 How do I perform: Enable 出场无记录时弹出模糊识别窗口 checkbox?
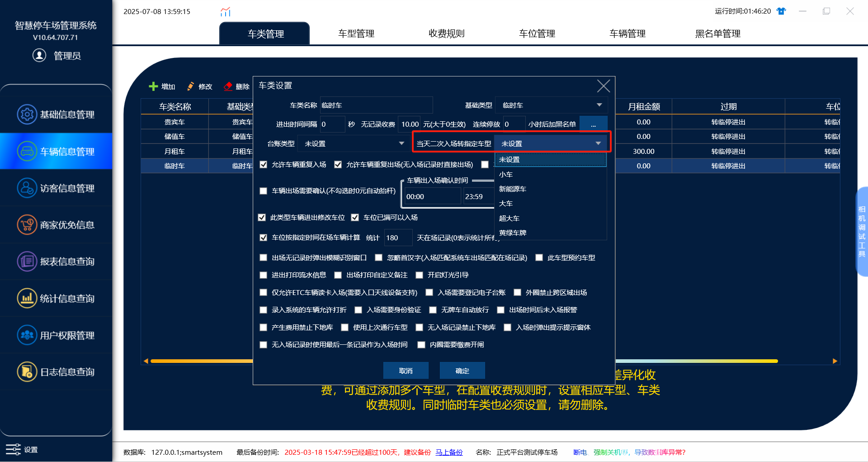tap(264, 257)
